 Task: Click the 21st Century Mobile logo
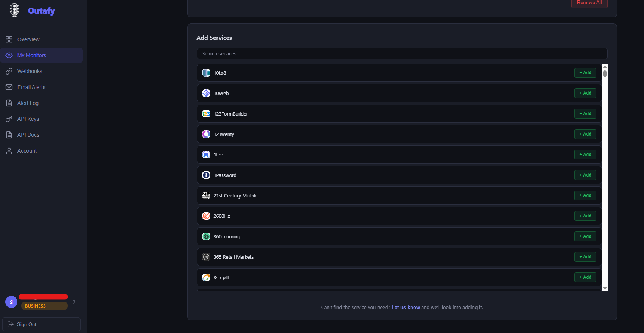point(206,195)
